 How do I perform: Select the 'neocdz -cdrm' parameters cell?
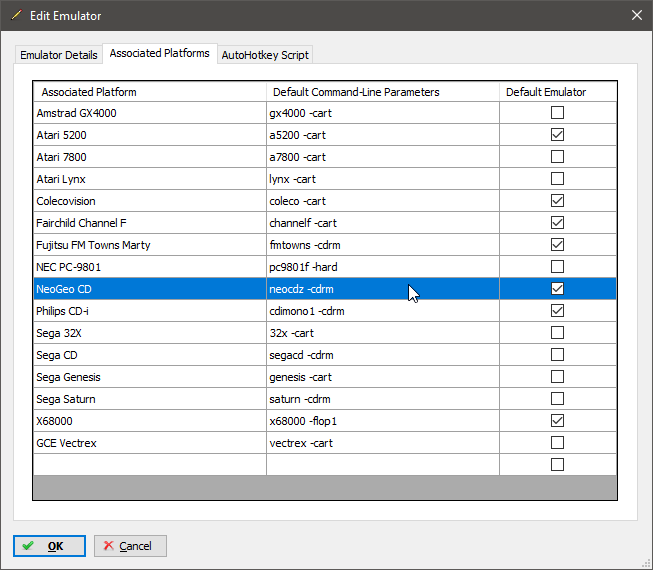[383, 289]
